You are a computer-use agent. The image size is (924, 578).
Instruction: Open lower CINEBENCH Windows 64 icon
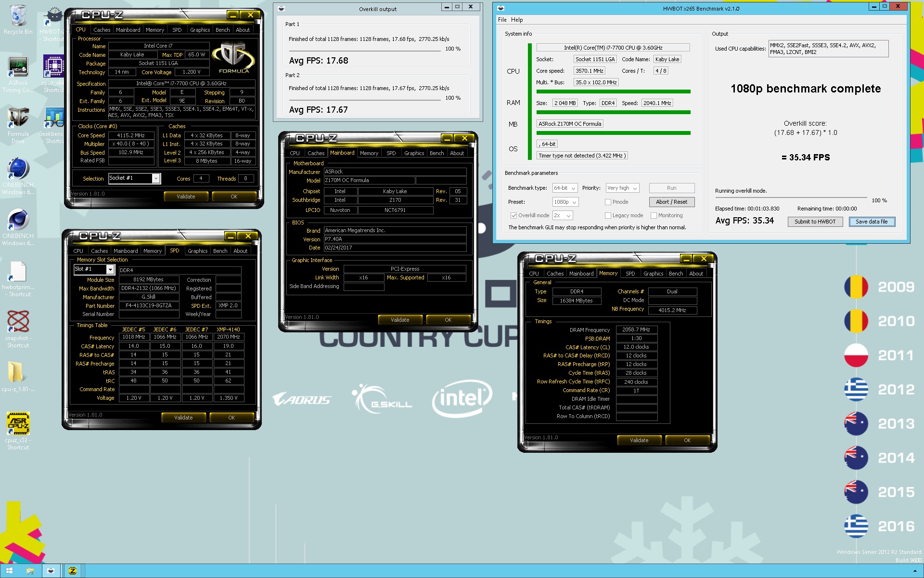[18, 227]
